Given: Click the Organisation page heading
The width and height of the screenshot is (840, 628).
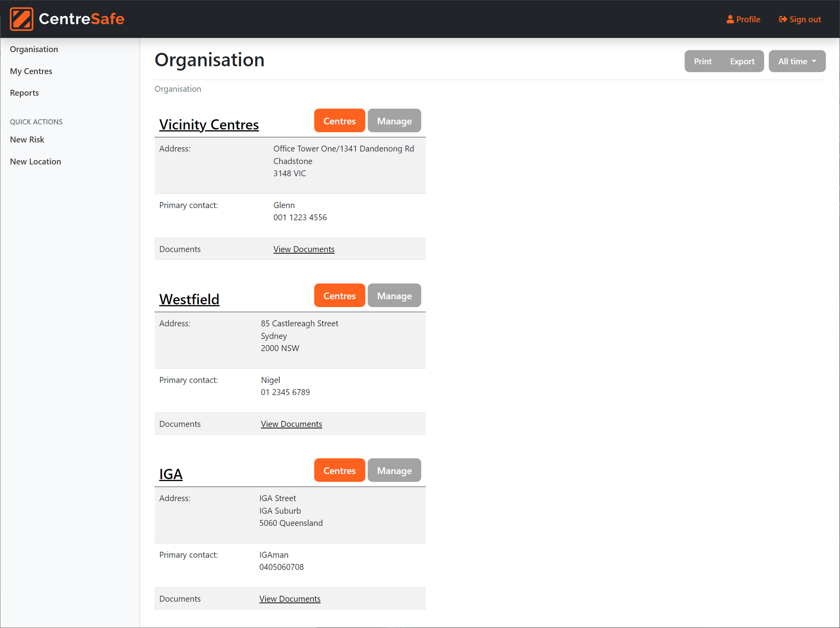Looking at the screenshot, I should click(x=210, y=59).
